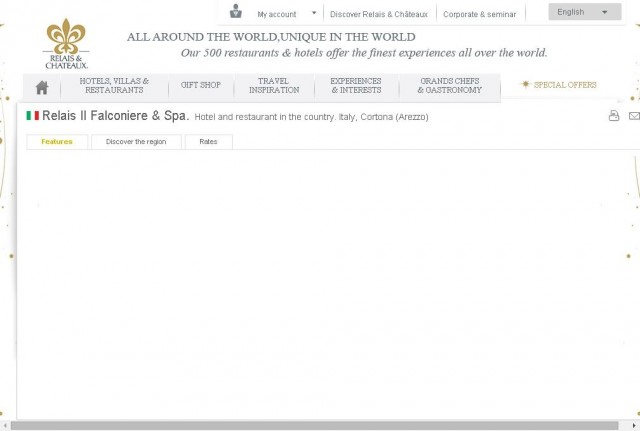Open Discover Relais & Châteaux link

(379, 14)
